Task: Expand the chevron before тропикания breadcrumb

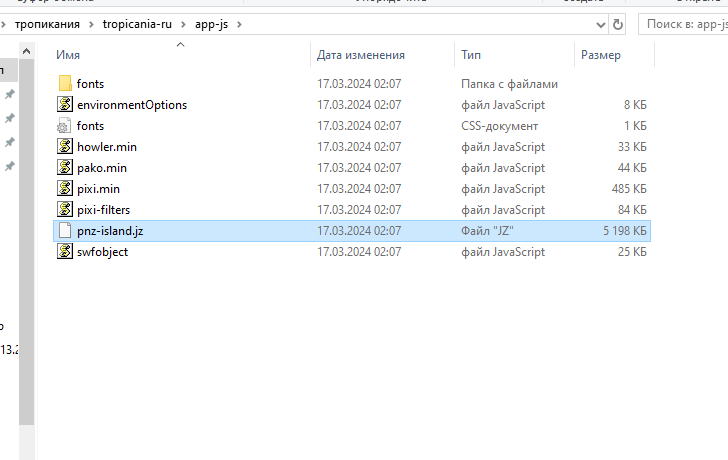Action: pyautogui.click(x=3, y=24)
